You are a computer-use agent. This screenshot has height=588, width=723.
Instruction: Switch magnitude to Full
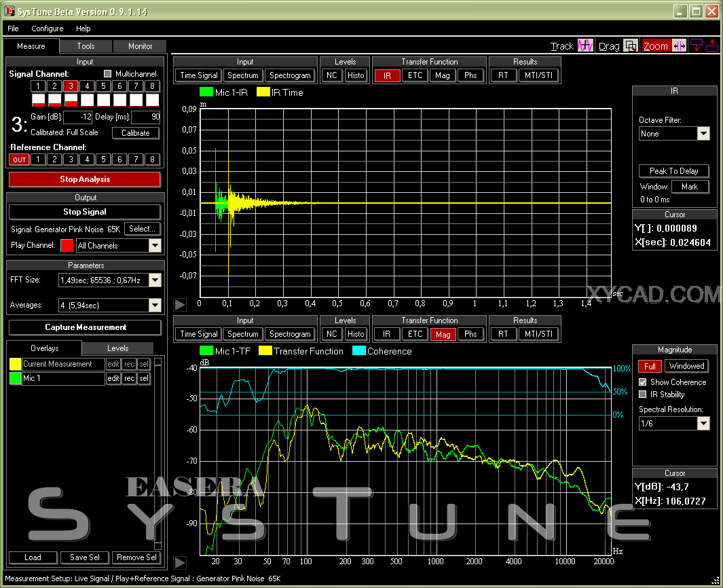(650, 366)
